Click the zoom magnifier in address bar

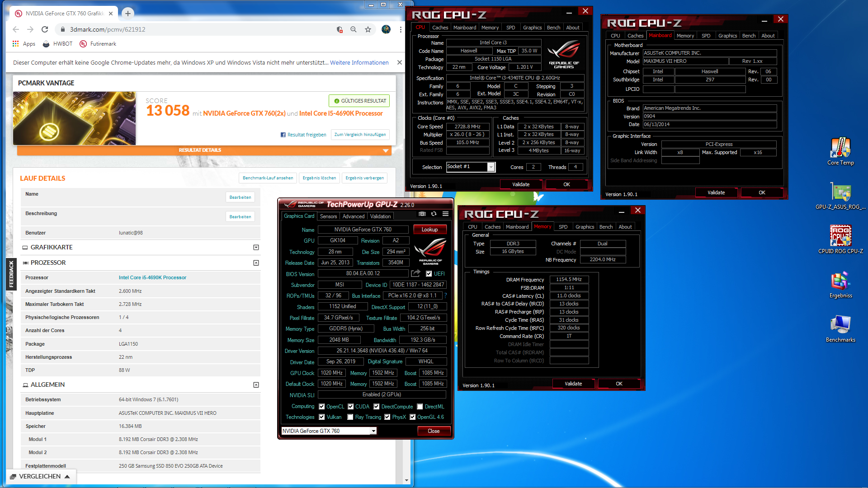[354, 29]
